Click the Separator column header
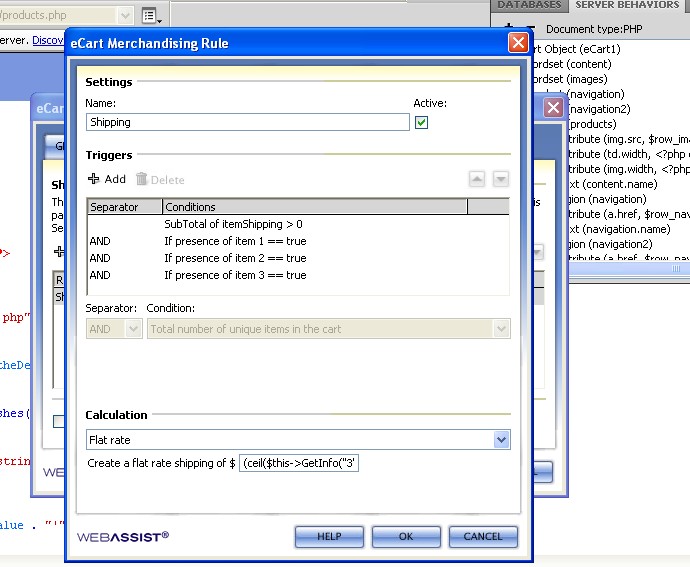The width and height of the screenshot is (690, 567). tap(125, 206)
